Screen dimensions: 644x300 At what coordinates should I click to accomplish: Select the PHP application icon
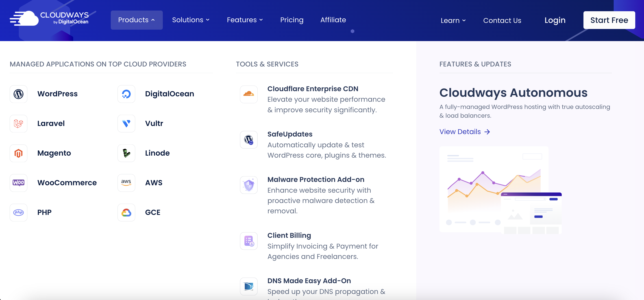click(x=18, y=212)
